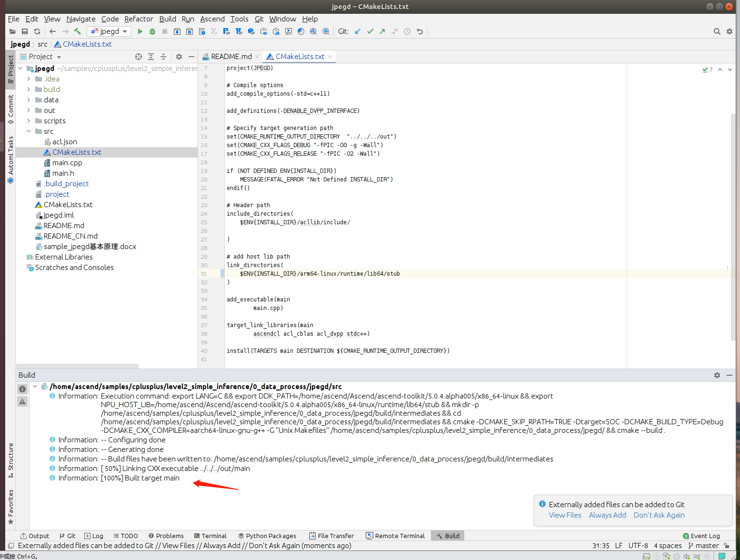Screen dimensions: 740x560
Task: Switch to the README.md editor tab
Action: [231, 57]
